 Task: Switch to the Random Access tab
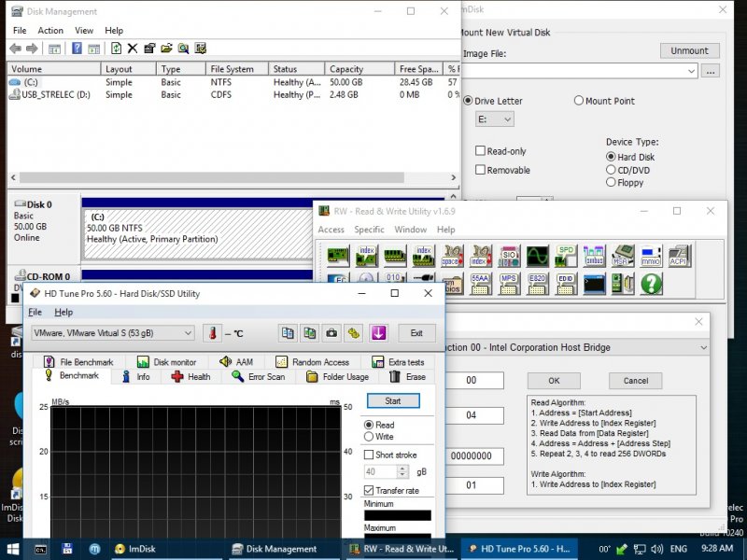coord(313,362)
